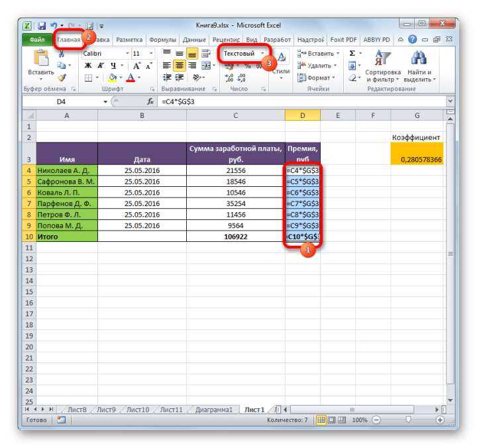Toggle bold Ж formatting
Screen dimensions: 477x448
tap(88, 66)
